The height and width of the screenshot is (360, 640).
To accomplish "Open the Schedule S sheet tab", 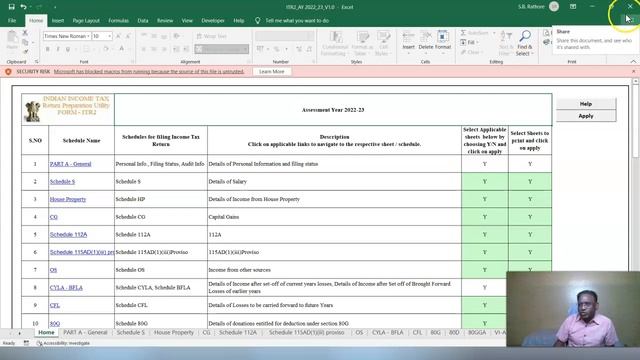I will coord(131,332).
